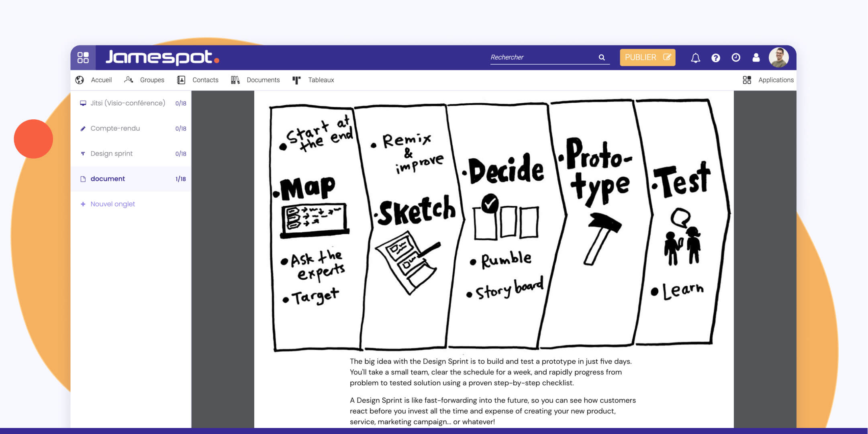Click the Design sprint board icon
The image size is (868, 434).
(x=83, y=154)
